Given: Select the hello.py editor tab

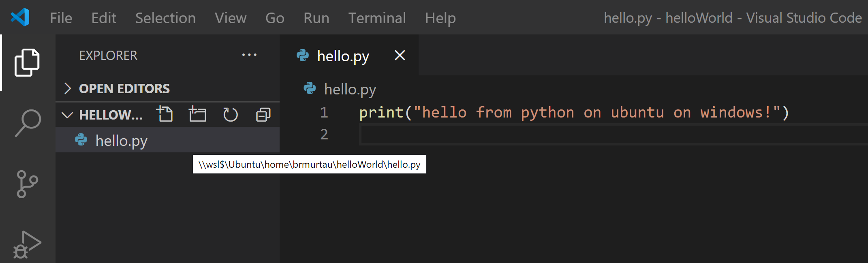Looking at the screenshot, I should pos(349,55).
